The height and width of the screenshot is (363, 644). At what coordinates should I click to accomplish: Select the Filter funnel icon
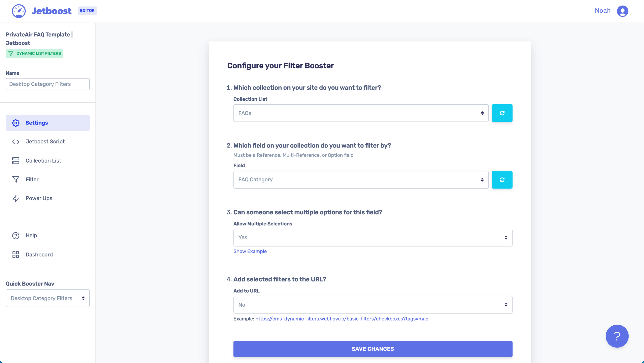[x=15, y=179]
